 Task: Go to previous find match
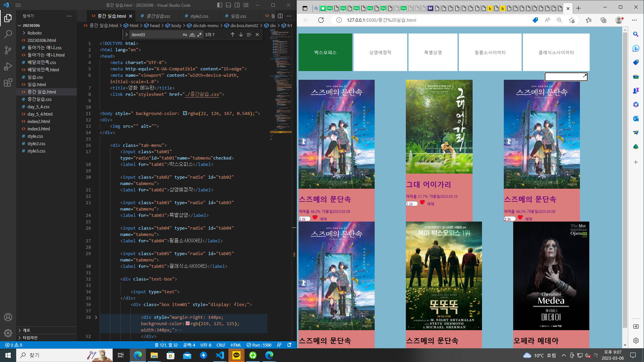232,35
